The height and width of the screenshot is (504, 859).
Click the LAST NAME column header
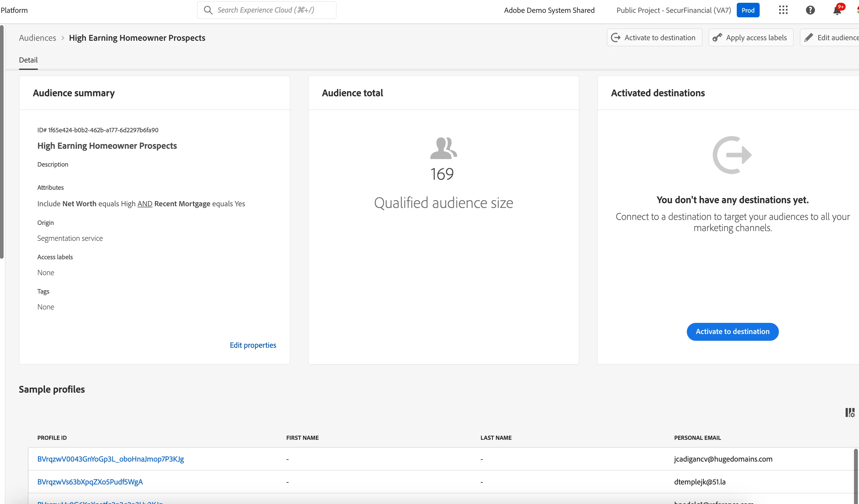(x=496, y=438)
